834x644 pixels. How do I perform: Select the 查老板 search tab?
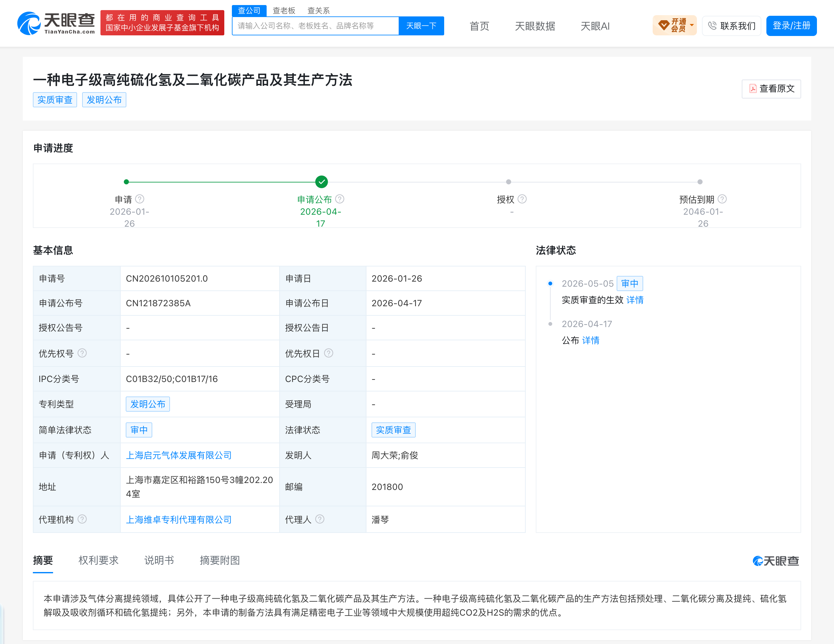(284, 10)
